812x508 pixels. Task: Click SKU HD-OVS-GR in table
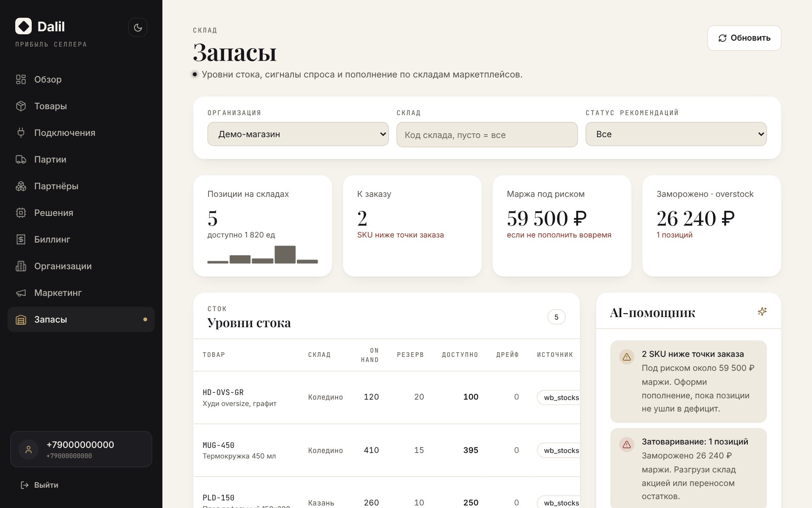point(223,392)
